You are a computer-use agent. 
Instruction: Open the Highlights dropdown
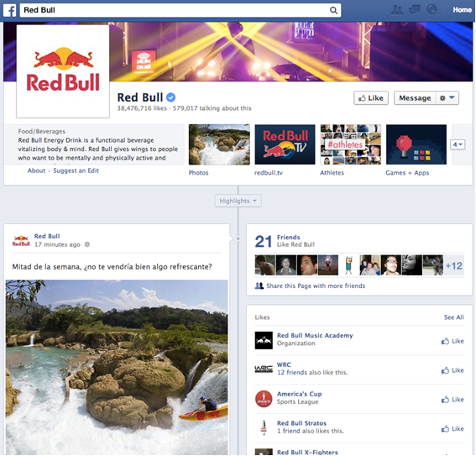(x=238, y=201)
